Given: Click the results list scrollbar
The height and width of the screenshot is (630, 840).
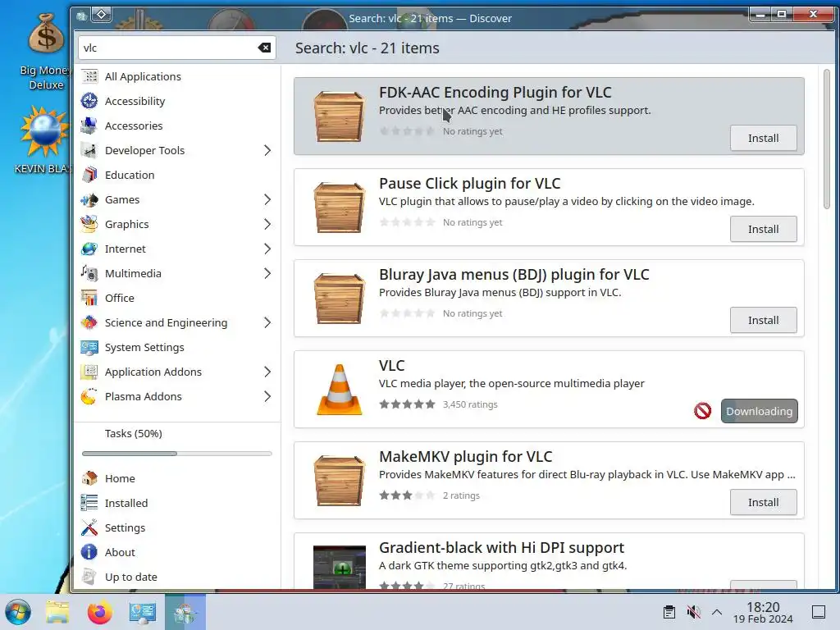Looking at the screenshot, I should [827, 139].
